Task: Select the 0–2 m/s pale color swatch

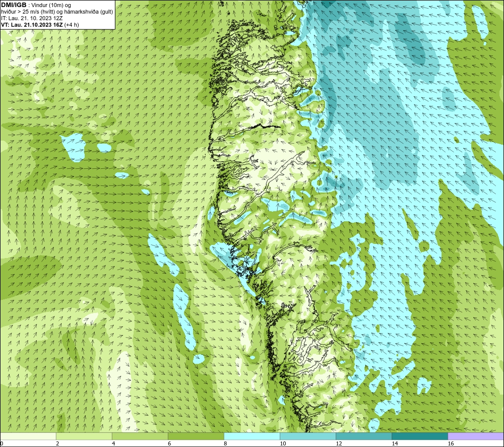Action: (28, 436)
